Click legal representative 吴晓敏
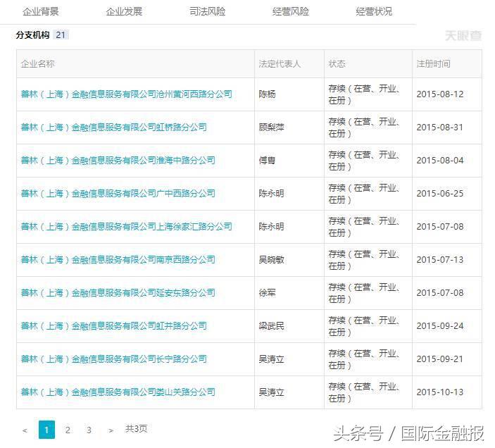 [271, 259]
